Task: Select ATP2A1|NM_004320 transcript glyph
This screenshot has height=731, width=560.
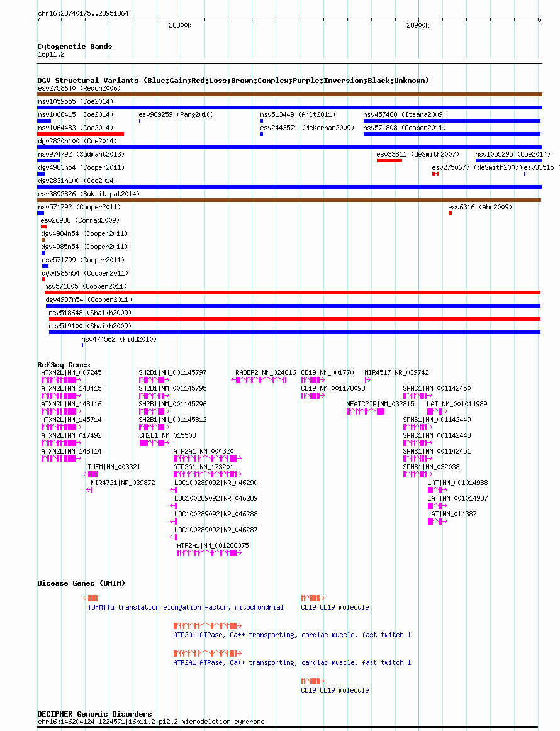Action: [x=208, y=459]
